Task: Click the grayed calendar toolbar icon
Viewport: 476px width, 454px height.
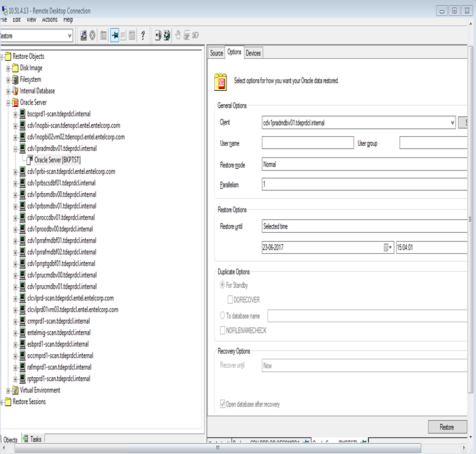Action: pos(132,36)
